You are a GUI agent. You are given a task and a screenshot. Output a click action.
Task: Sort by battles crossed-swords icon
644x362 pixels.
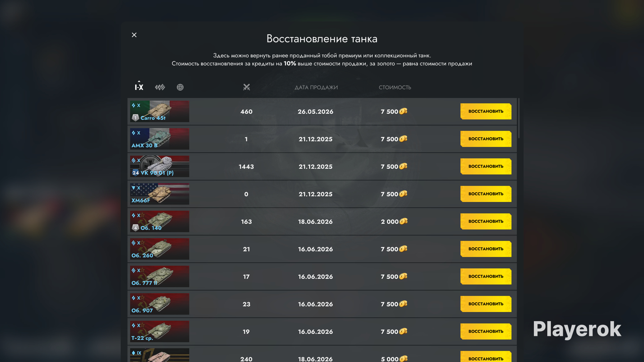click(247, 87)
